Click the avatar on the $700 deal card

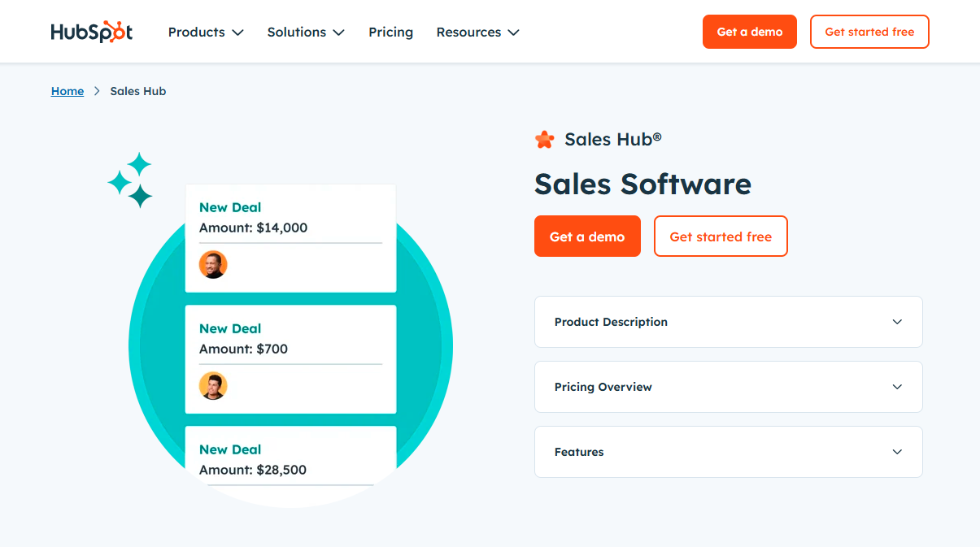point(213,386)
